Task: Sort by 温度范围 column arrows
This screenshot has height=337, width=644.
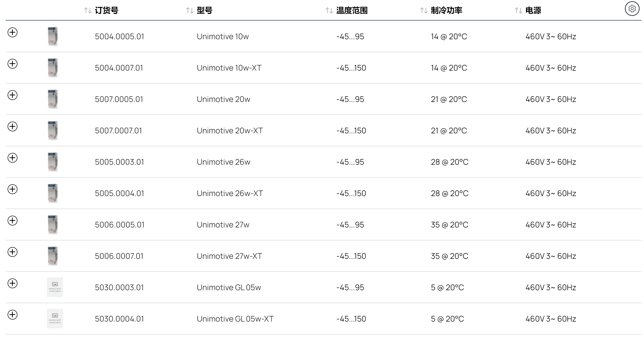Action: (329, 11)
